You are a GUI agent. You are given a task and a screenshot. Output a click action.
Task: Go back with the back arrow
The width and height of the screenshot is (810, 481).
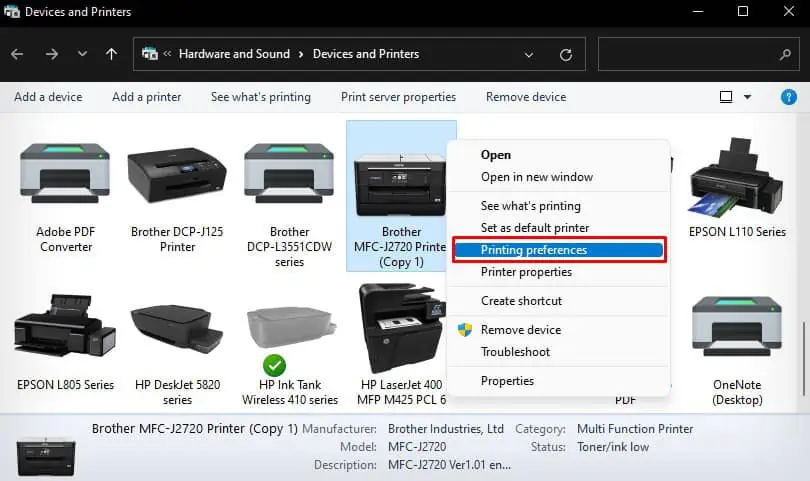[17, 54]
